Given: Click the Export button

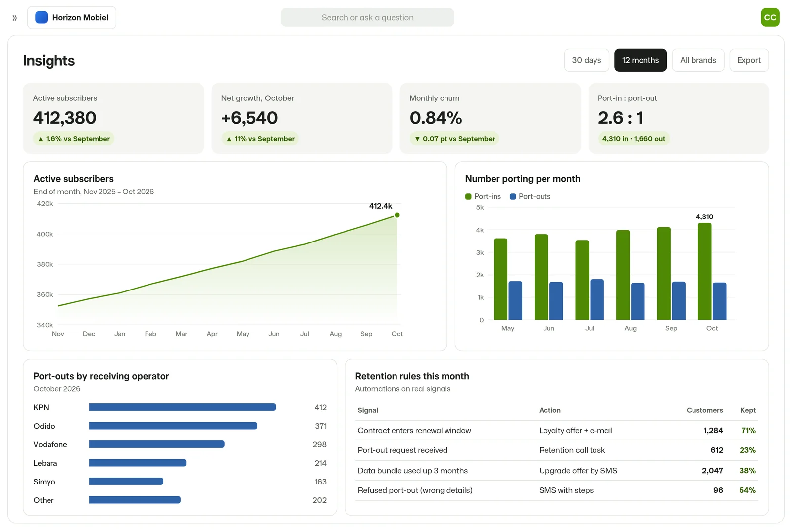Looking at the screenshot, I should [x=748, y=60].
